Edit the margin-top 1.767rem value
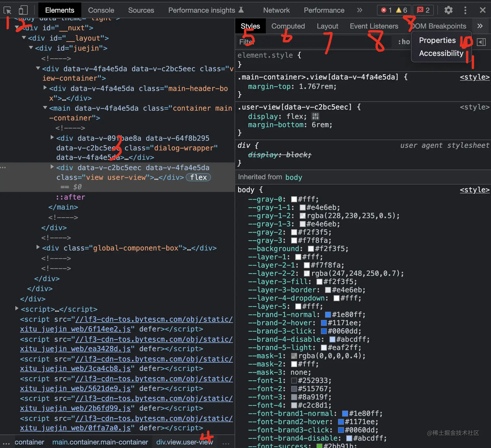This screenshot has height=448, width=491. [x=316, y=87]
